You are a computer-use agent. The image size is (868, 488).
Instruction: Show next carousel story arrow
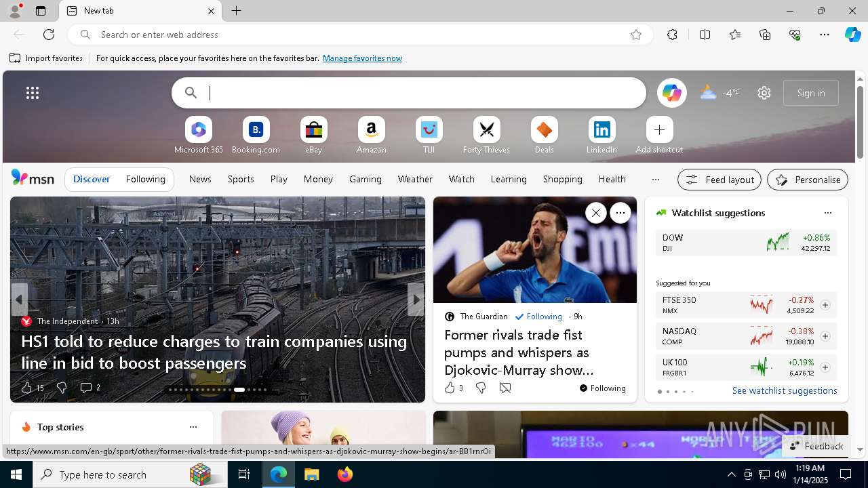coord(416,300)
